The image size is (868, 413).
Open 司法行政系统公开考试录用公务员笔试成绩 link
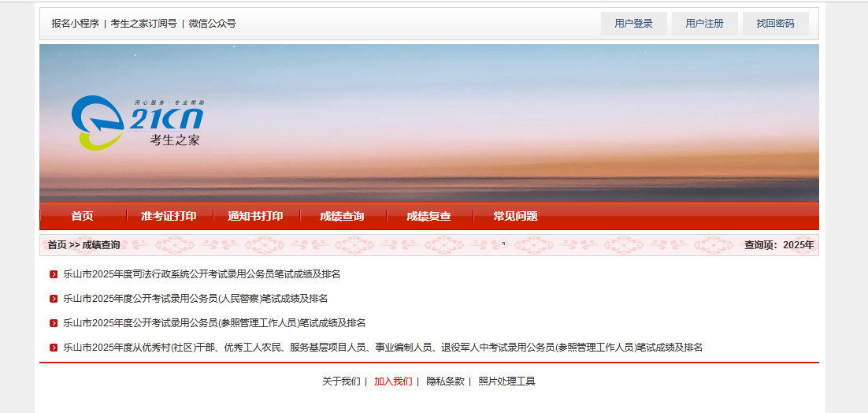click(x=202, y=274)
